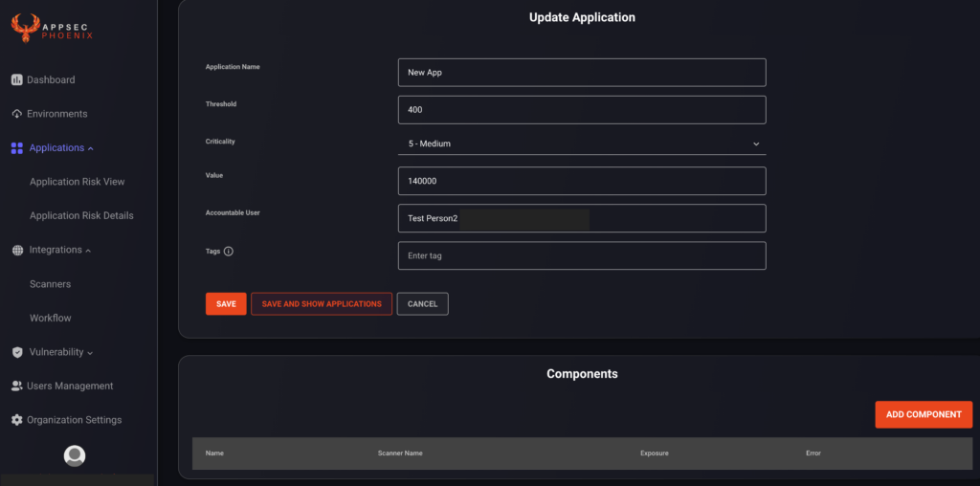
Task: Click the Vulnerability shield icon
Action: [x=17, y=352]
